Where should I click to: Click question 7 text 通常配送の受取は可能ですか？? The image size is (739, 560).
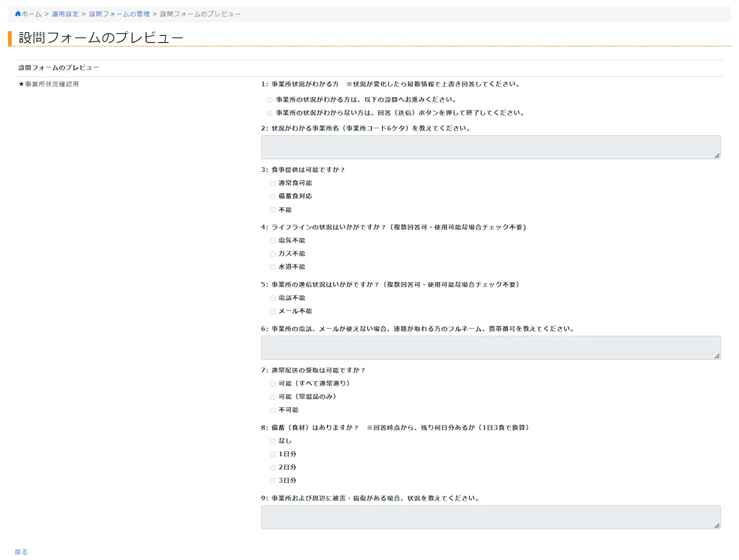319,370
